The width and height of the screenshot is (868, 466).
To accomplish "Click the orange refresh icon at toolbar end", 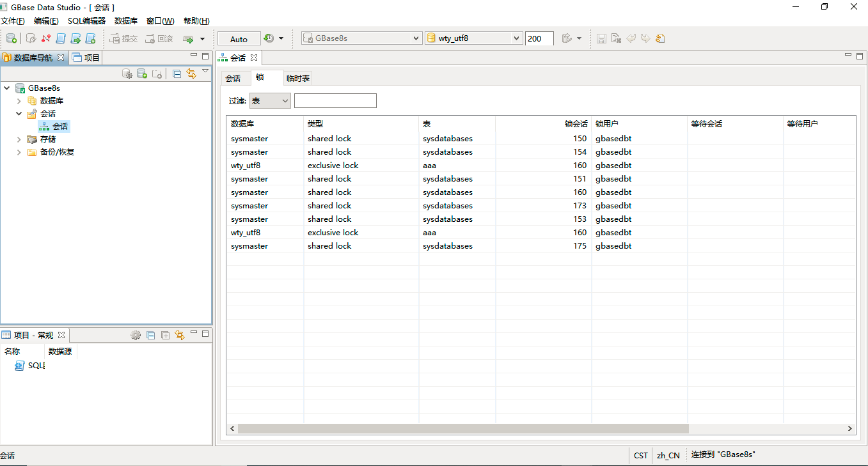I will pyautogui.click(x=660, y=38).
